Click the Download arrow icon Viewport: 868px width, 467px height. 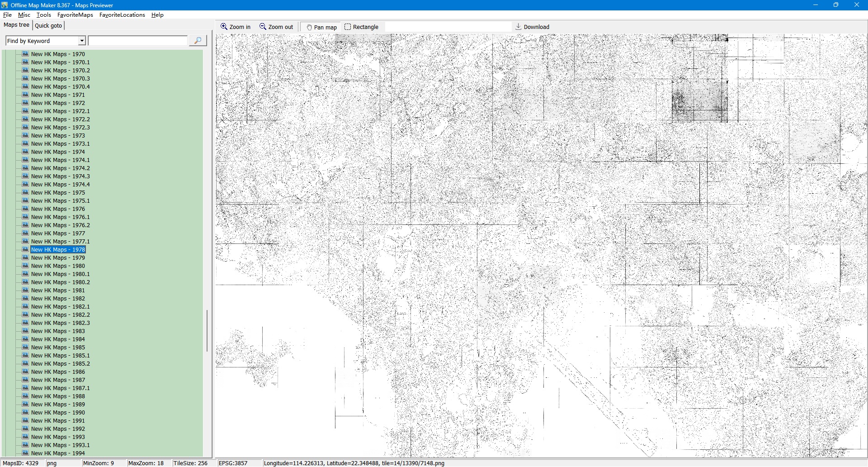point(519,27)
